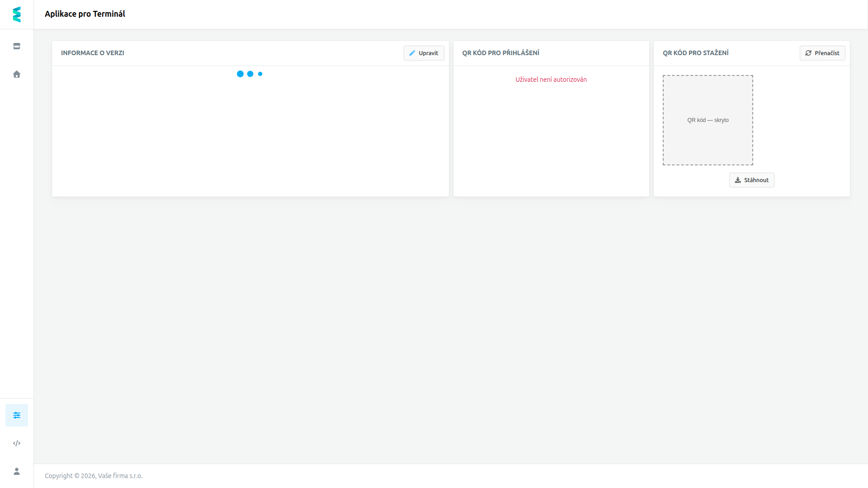This screenshot has height=488, width=868.
Task: Click the copyright footer text
Action: point(94,476)
